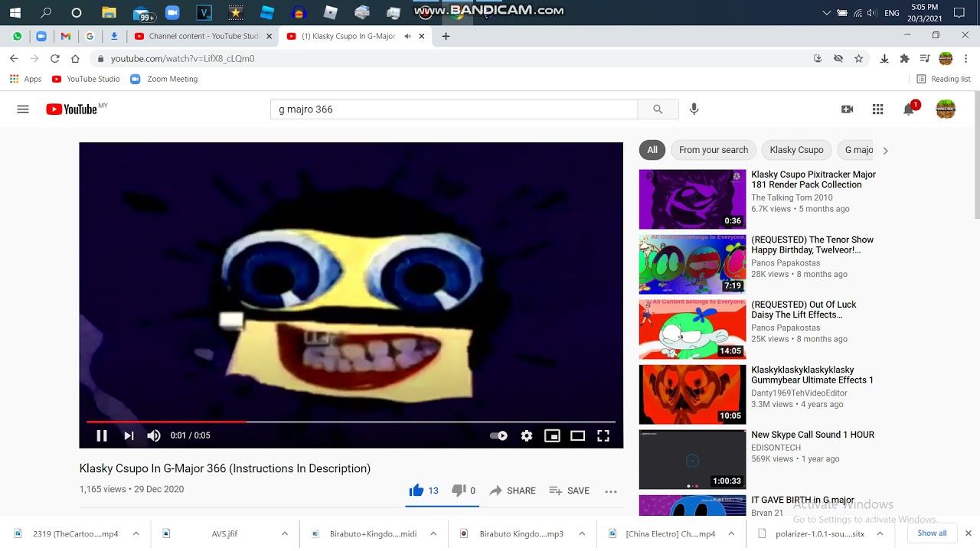
Task: Open YouTube Studio bookmark
Action: [x=86, y=79]
